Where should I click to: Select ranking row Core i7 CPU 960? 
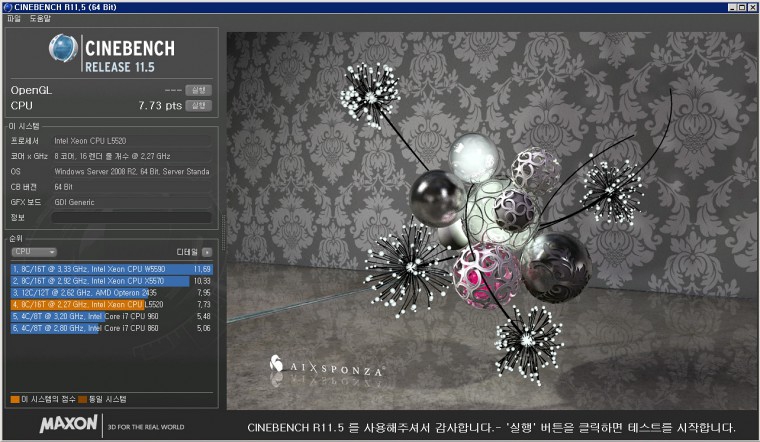111,316
